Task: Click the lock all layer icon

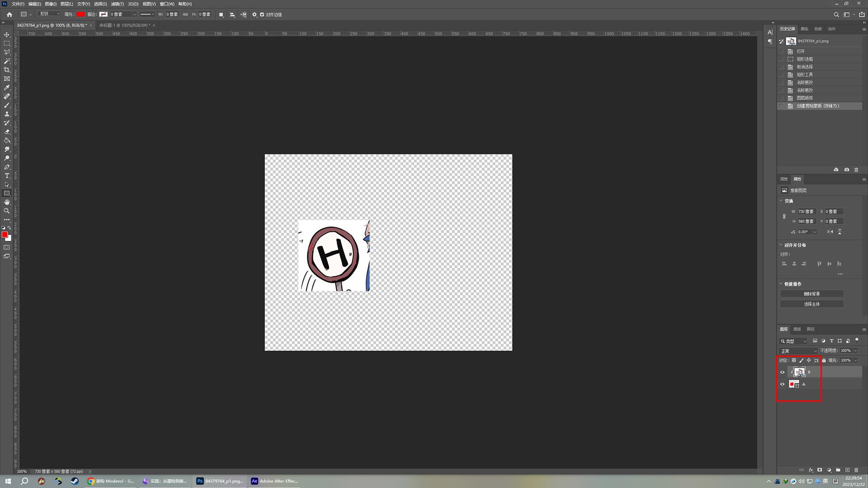Action: point(824,360)
